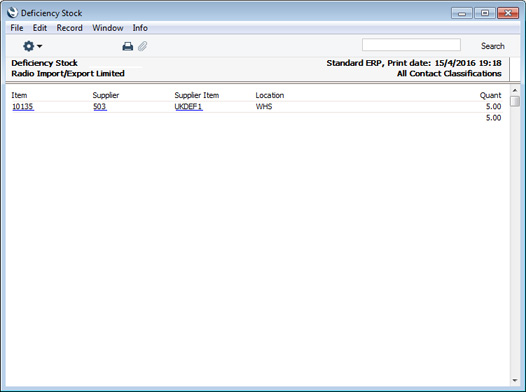526x392 pixels.
Task: Click the vertical scrollbar thumb
Action: tap(515, 101)
